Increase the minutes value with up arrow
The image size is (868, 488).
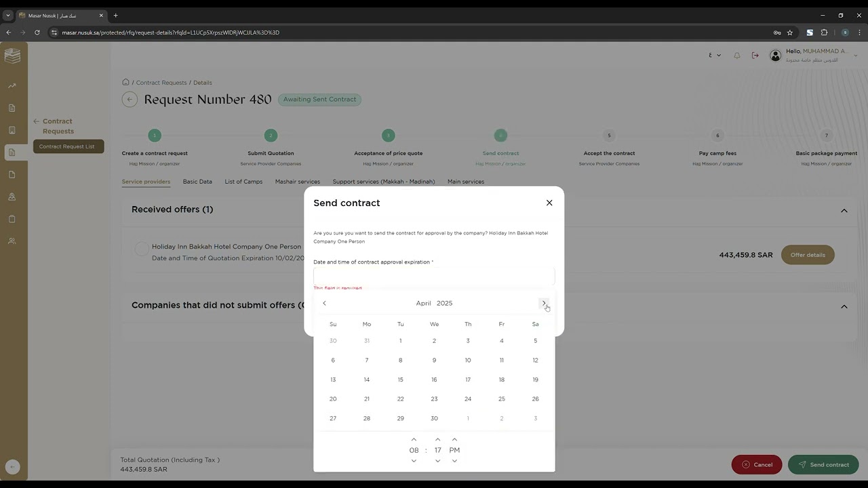pos(437,439)
